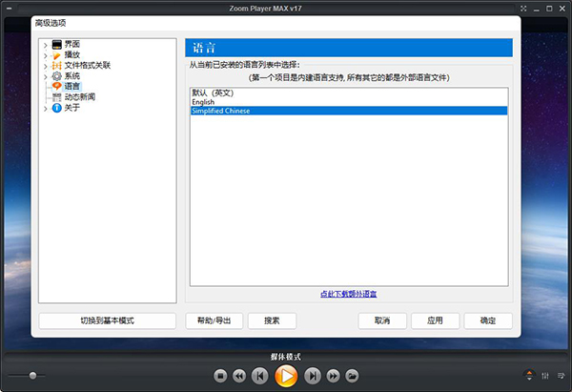Screen dimensions: 572x392
Task: Expand the 关于 tree node
Action: tap(45, 109)
